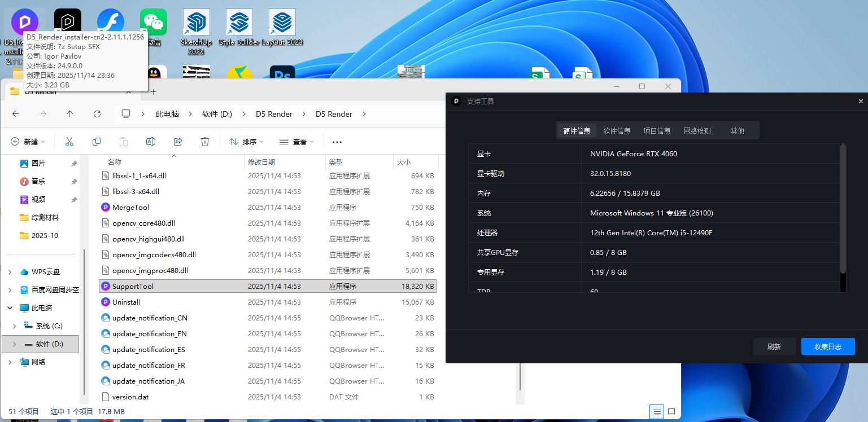Click the copy icon in Explorer toolbar

tap(97, 142)
